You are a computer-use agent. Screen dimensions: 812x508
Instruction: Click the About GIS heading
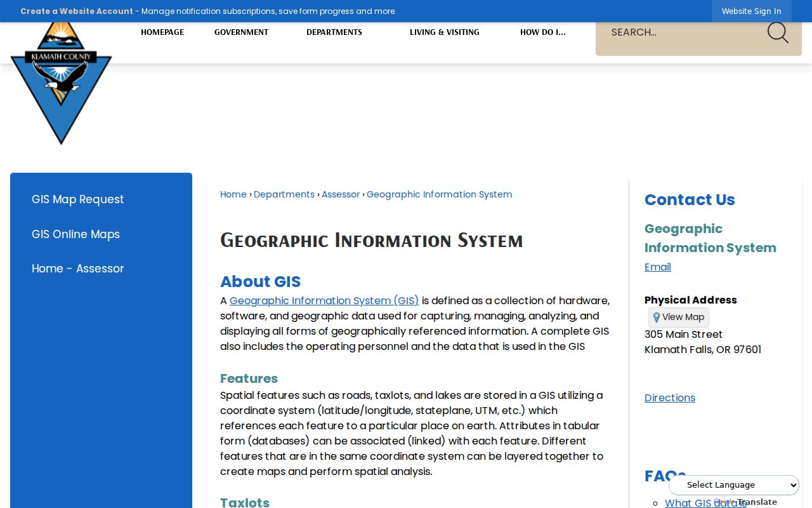[261, 282]
